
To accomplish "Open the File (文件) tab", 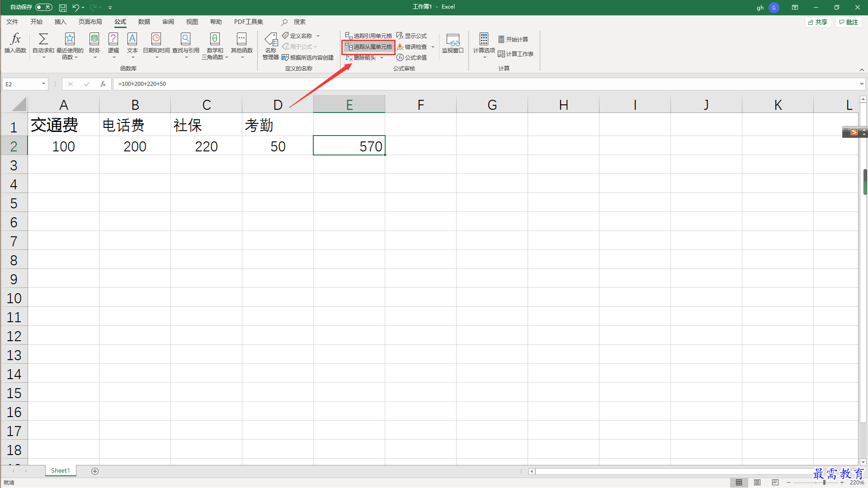I will [12, 22].
